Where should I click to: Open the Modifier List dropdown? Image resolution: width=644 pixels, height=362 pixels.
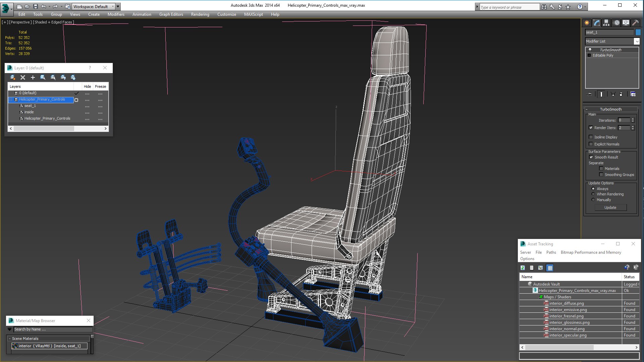click(x=612, y=41)
